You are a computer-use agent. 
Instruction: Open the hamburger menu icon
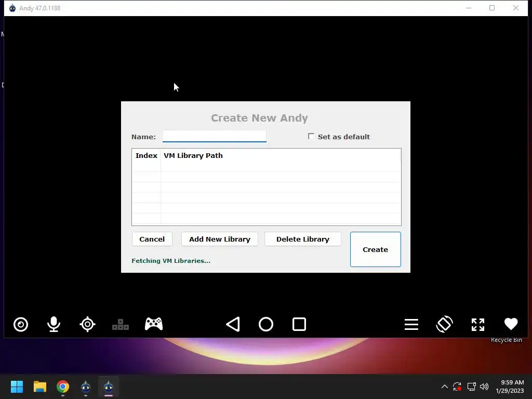point(411,324)
